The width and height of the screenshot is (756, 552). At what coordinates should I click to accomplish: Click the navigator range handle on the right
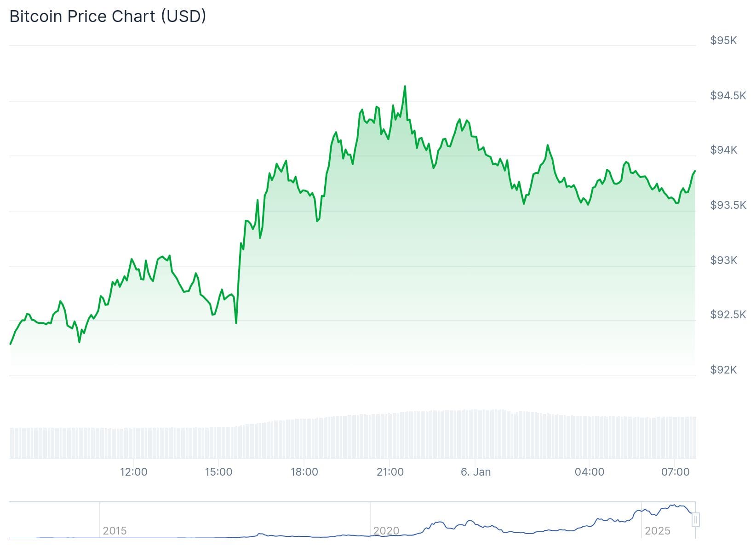click(x=696, y=520)
